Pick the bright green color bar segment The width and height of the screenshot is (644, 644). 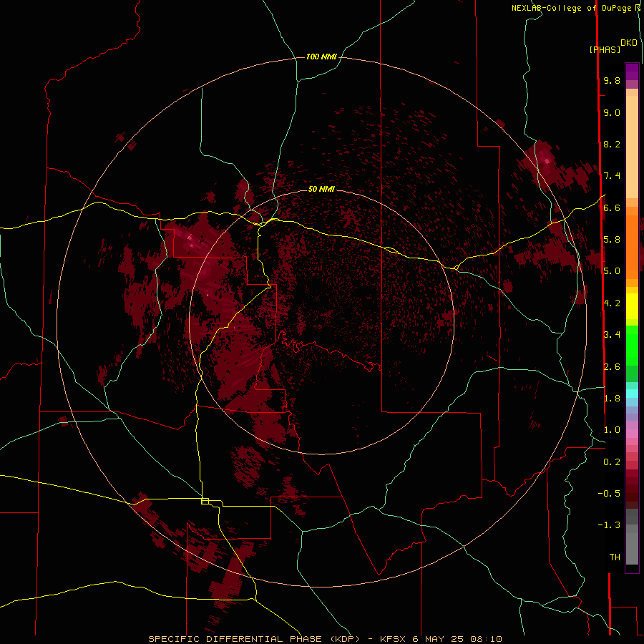632,345
